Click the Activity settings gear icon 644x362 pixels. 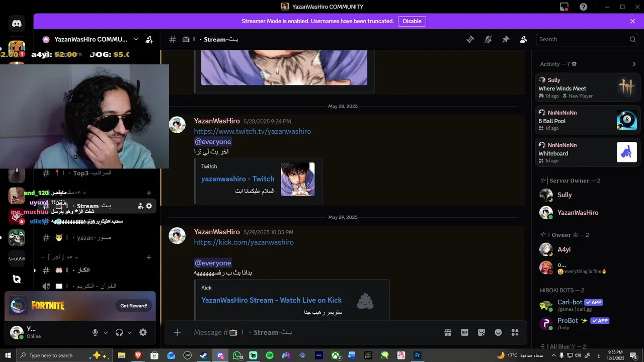click(574, 64)
